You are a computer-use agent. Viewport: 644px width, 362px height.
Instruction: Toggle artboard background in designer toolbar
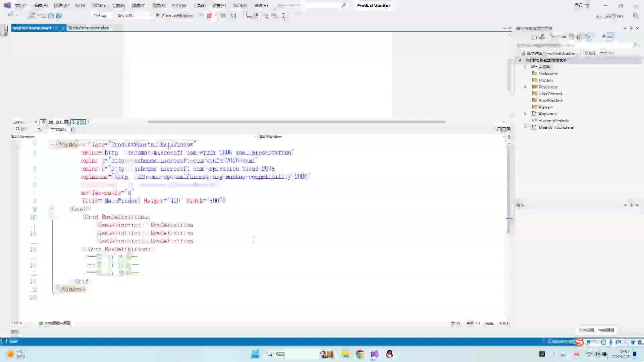click(x=66, y=122)
